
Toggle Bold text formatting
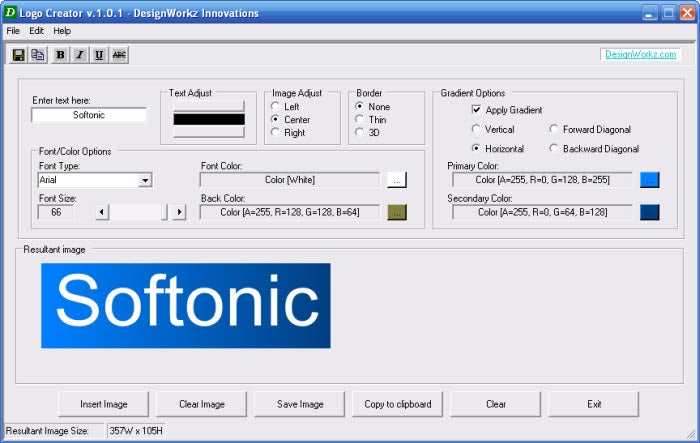60,55
